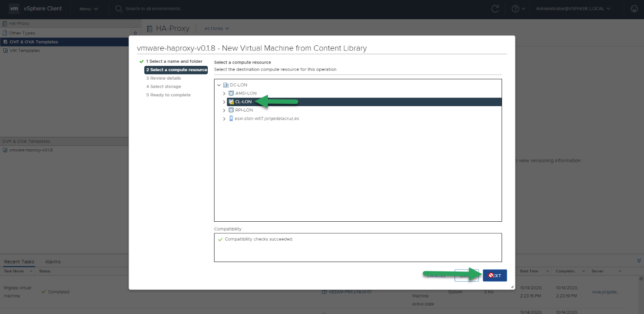Click step 4 Select storage
The width and height of the screenshot is (644, 314).
point(163,86)
